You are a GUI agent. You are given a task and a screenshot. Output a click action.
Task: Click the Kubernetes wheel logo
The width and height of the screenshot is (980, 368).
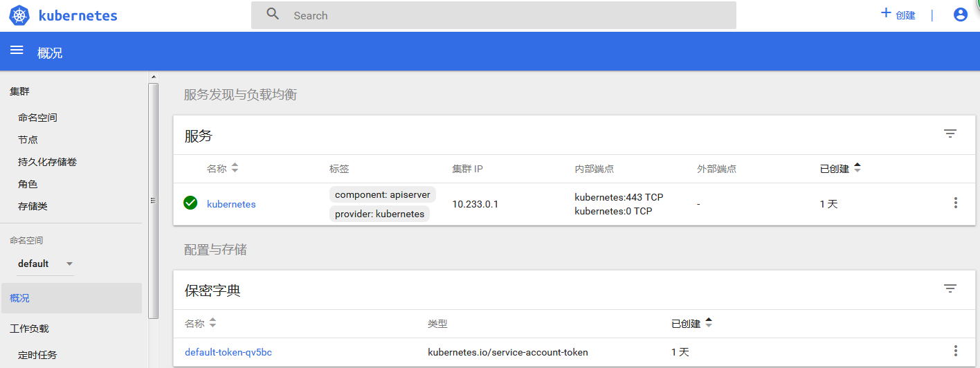[x=19, y=15]
